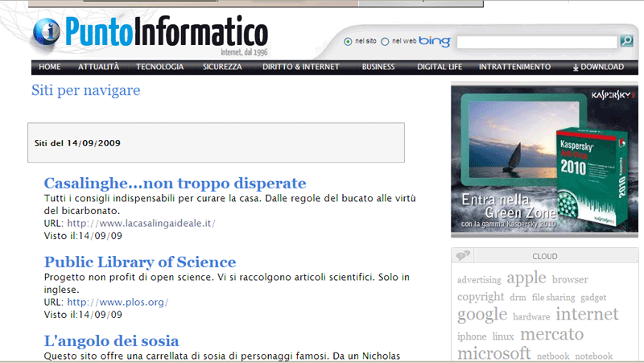Open 'Casalinghe...non troppo disperate' link
This screenshot has width=644, height=363.
tap(175, 184)
